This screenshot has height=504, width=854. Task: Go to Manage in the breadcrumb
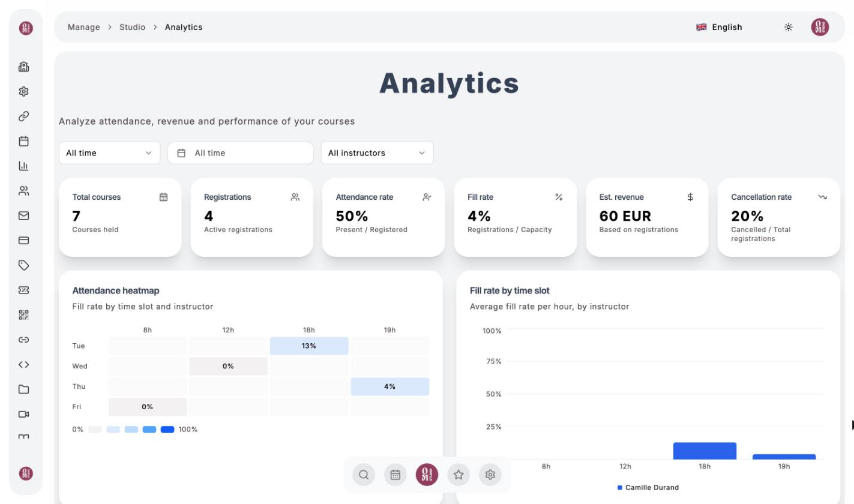coord(84,27)
